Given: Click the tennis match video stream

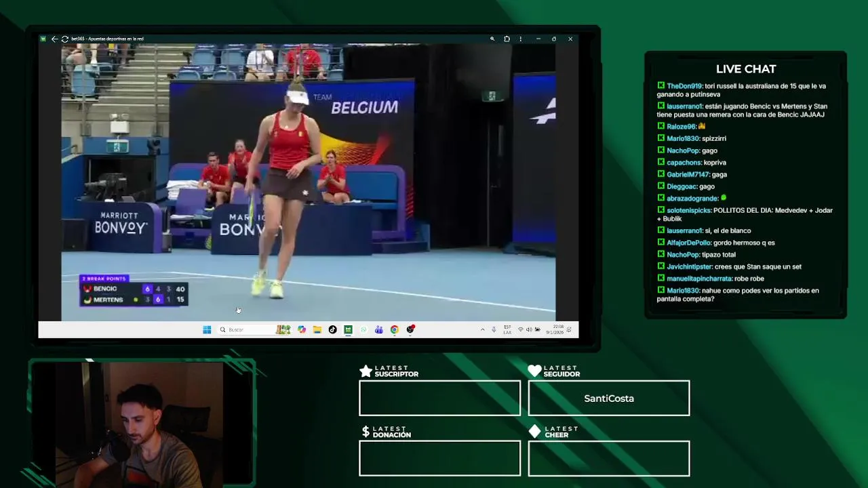Looking at the screenshot, I should pyautogui.click(x=309, y=182).
